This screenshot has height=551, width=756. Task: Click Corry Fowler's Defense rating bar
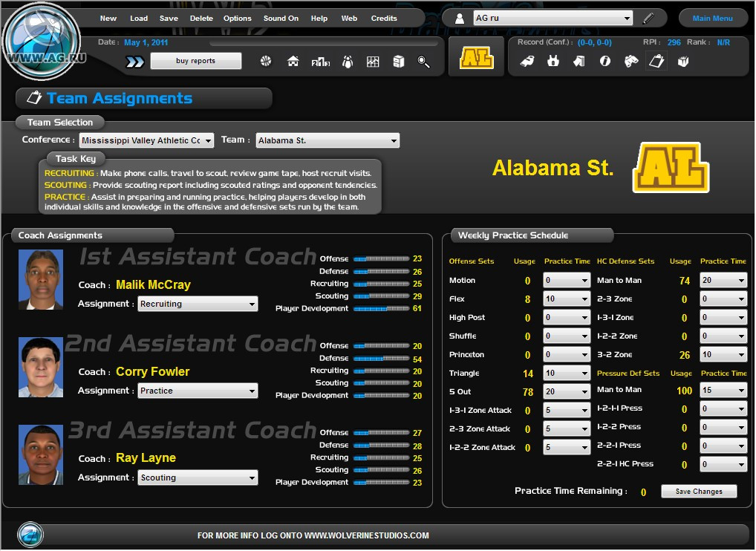(x=381, y=359)
